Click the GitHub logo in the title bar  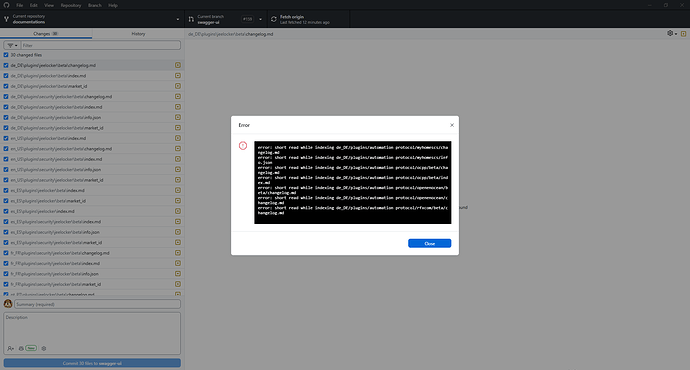click(7, 5)
